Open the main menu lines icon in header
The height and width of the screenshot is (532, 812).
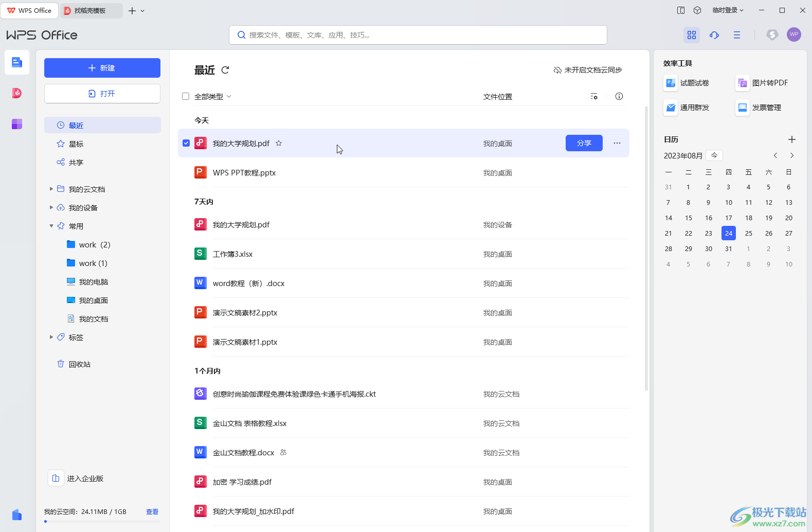[737, 35]
